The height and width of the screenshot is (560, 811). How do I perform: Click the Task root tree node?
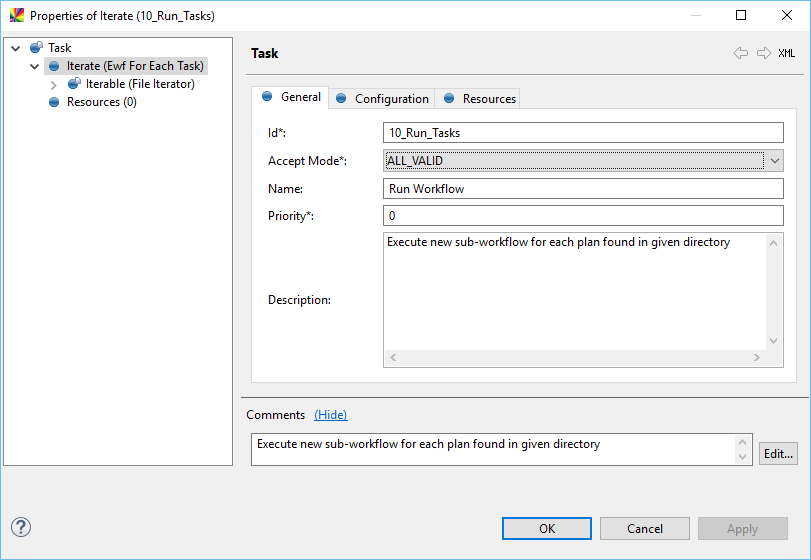(x=59, y=47)
